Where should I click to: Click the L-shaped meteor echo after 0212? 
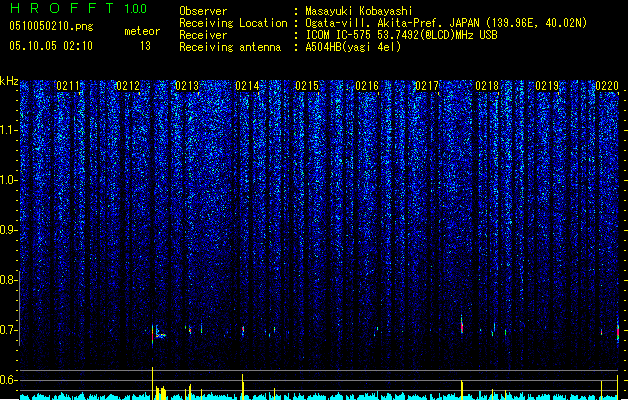tap(160, 333)
